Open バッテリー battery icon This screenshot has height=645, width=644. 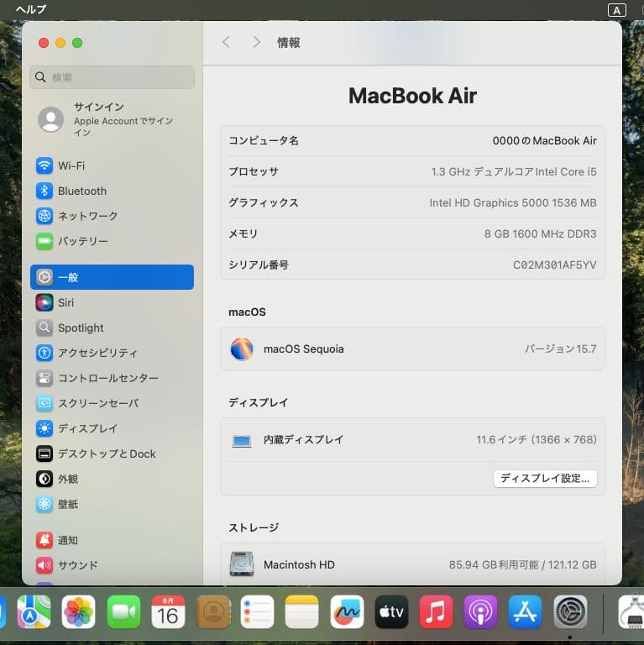coord(45,241)
